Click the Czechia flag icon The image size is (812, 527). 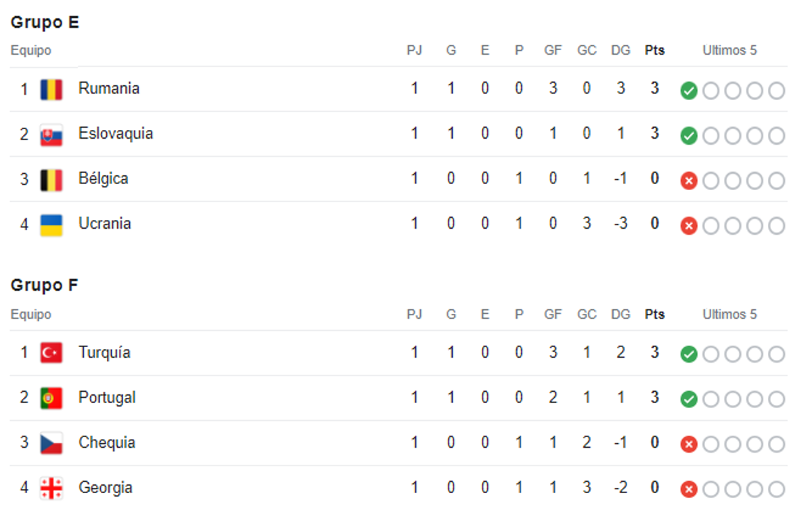tap(51, 443)
